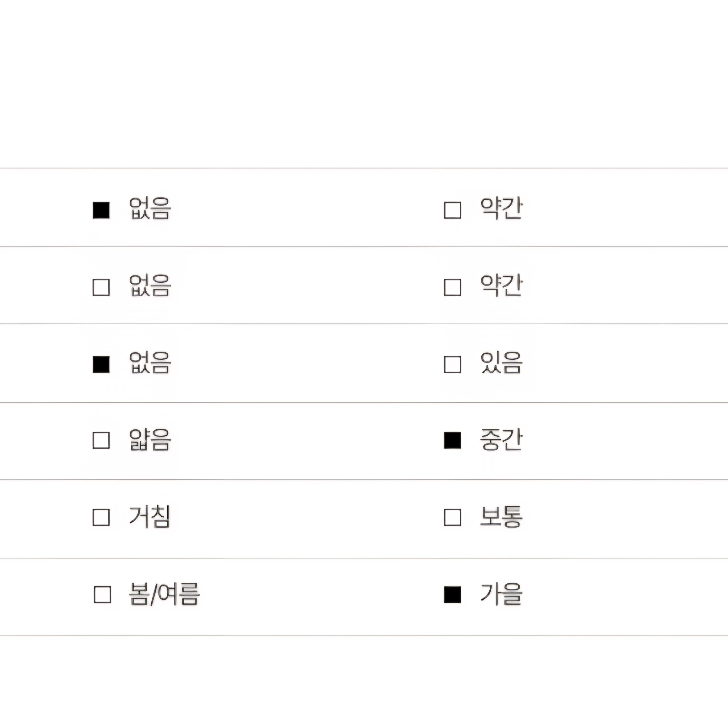Check the 있음 checkbox

click(452, 364)
